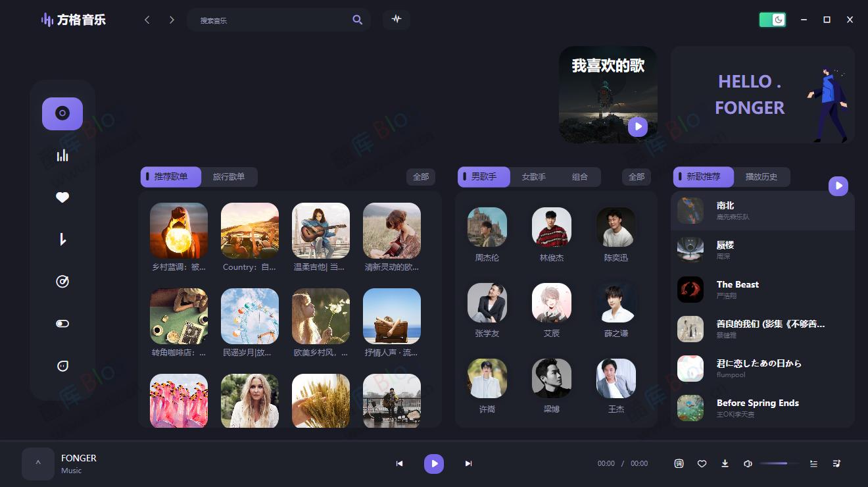Open favorites via the heart sidebar icon

[62, 197]
